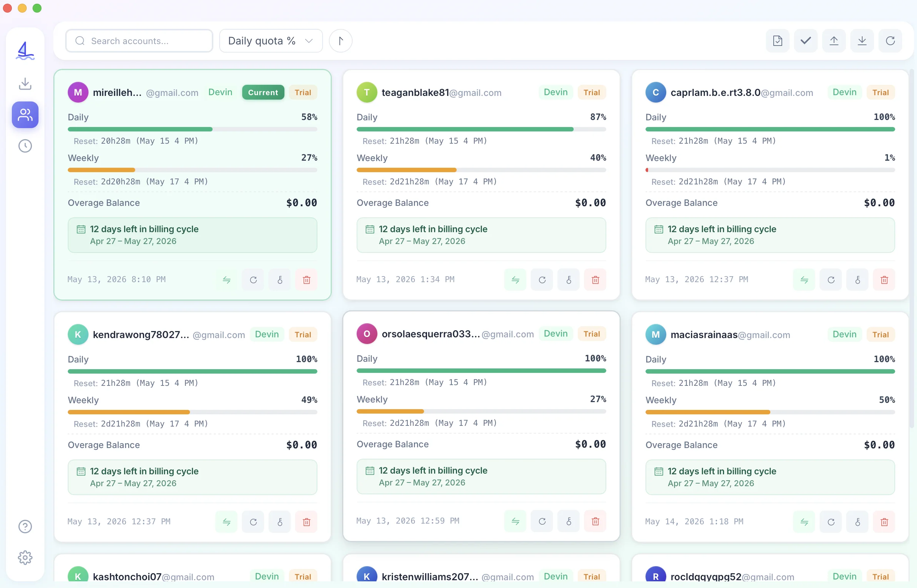Click the Devin tag on orsolaesquerra033 card
917x588 pixels.
[555, 334]
